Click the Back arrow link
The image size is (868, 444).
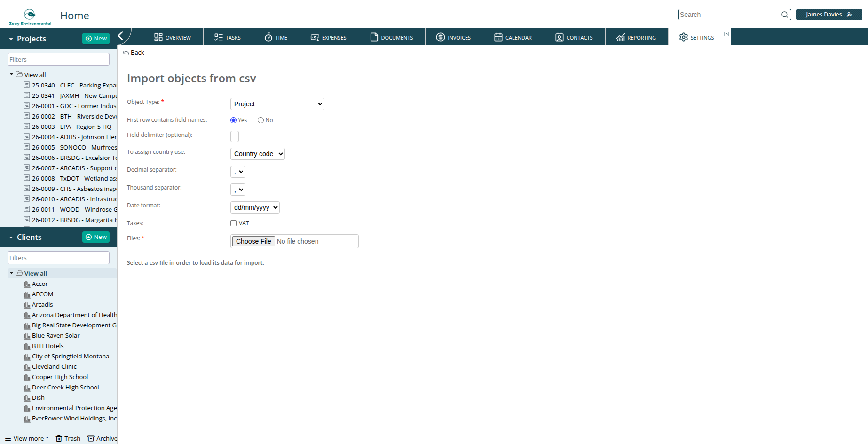click(x=134, y=53)
